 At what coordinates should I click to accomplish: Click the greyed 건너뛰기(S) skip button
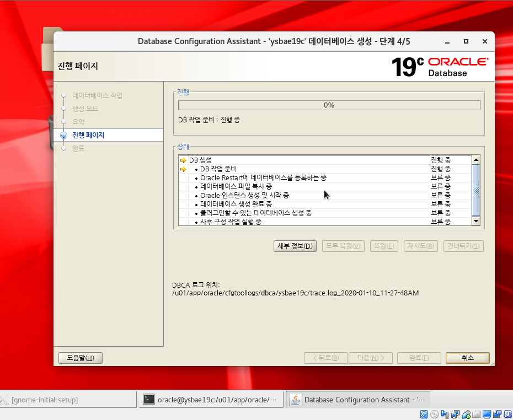(x=463, y=246)
